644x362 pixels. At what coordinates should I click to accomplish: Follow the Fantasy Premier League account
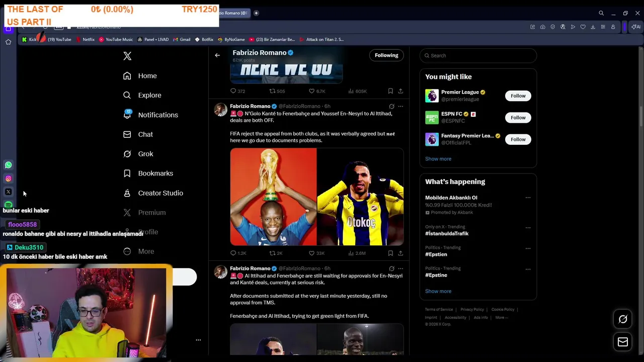(518, 139)
